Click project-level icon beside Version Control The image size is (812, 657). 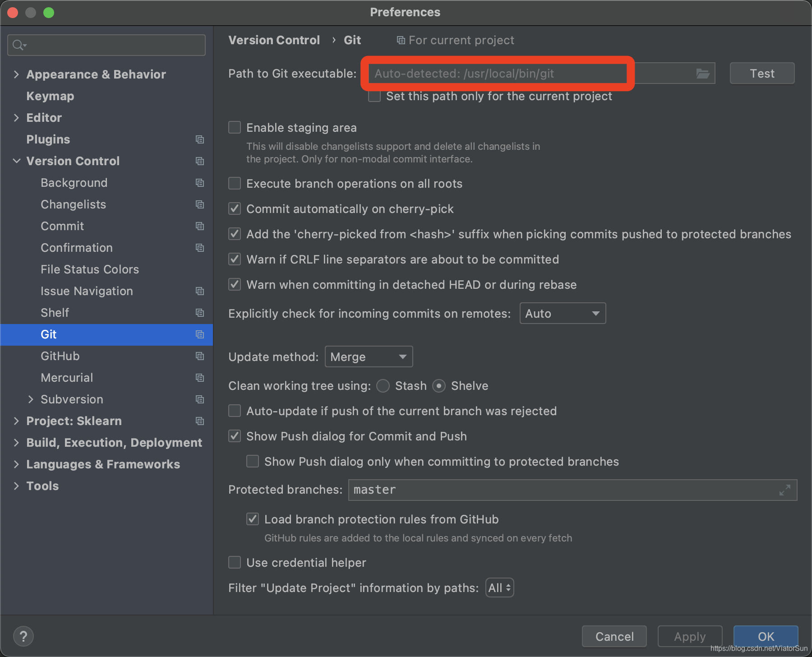[200, 161]
